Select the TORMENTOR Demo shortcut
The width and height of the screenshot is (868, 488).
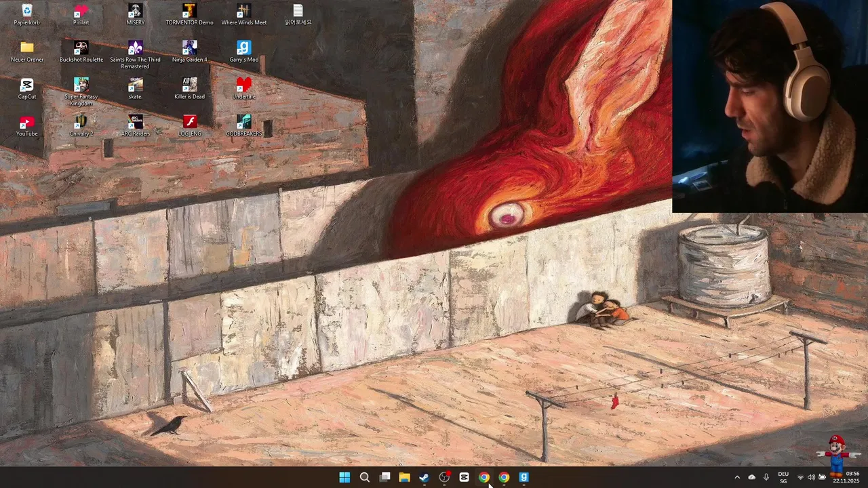[x=189, y=14]
